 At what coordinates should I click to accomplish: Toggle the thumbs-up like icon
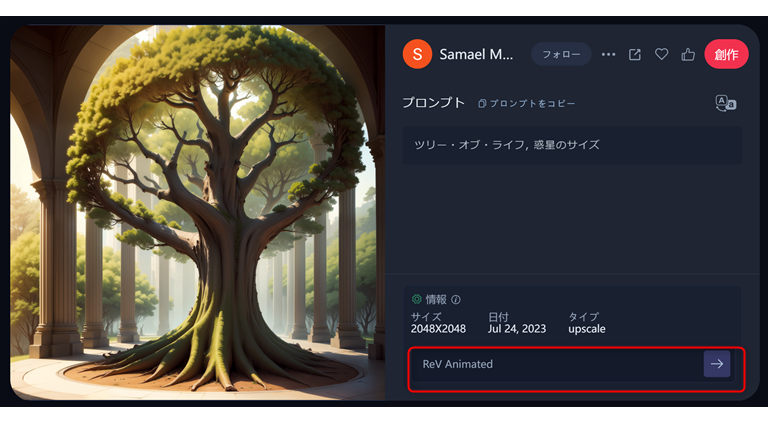(x=688, y=54)
